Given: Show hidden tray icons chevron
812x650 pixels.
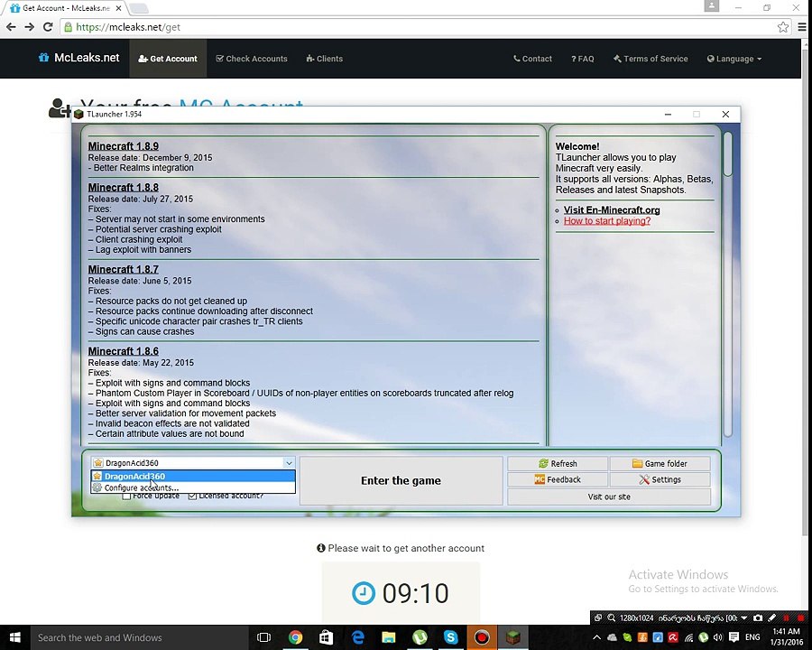Looking at the screenshot, I should [596, 637].
